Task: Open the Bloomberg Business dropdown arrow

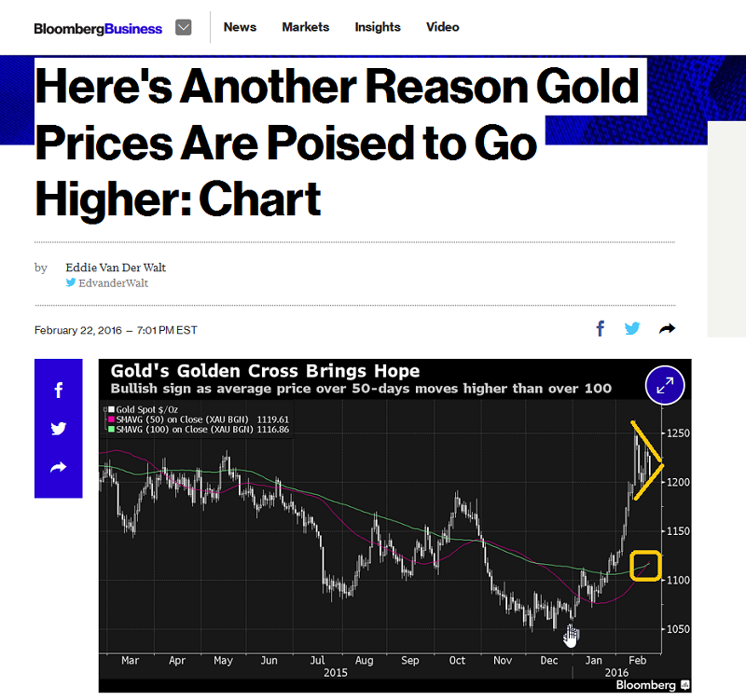Action: [183, 28]
